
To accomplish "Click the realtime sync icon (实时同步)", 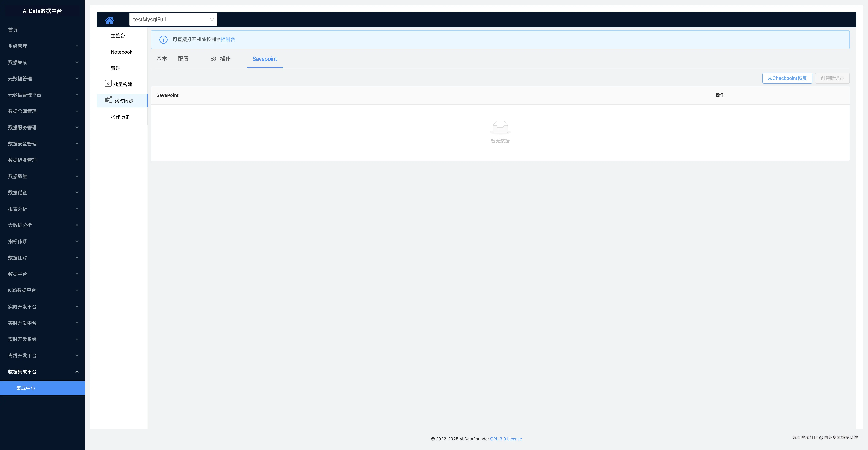I will click(x=108, y=100).
